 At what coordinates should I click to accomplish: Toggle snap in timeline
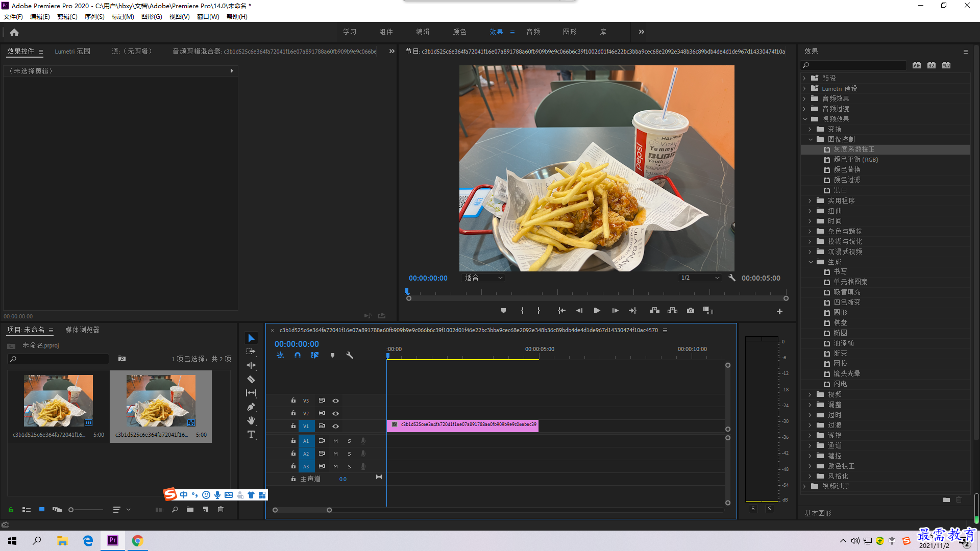(x=298, y=355)
